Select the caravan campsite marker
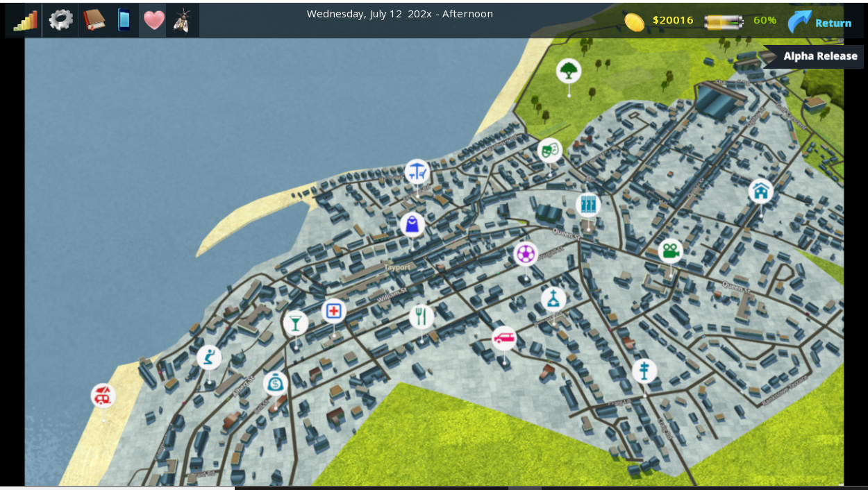Image resolution: width=868 pixels, height=490 pixels. tap(103, 396)
